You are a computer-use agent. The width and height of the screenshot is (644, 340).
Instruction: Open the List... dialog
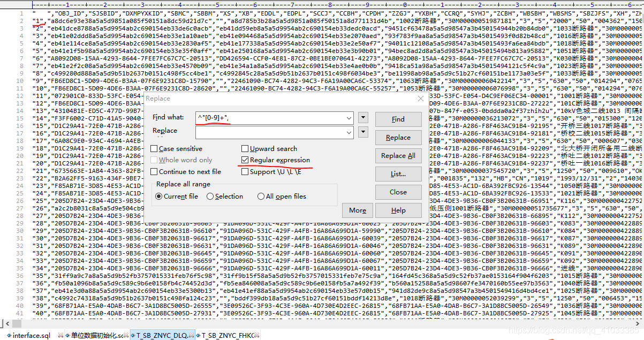click(x=398, y=174)
